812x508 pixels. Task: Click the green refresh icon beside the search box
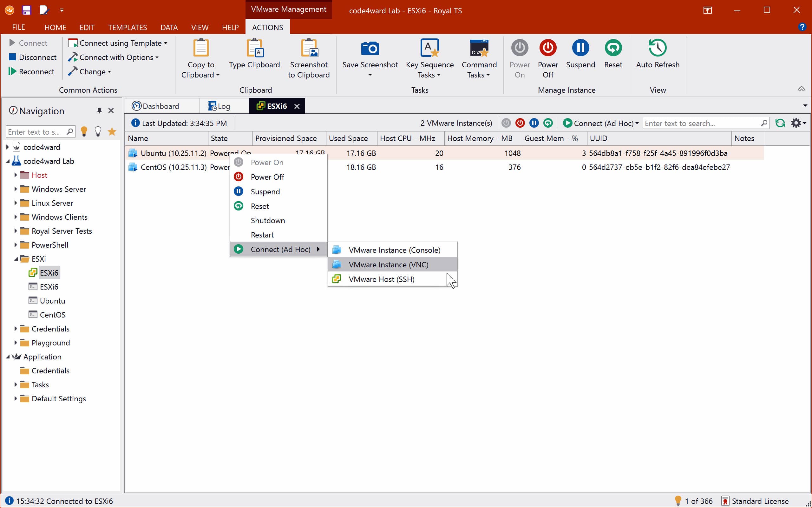[780, 123]
